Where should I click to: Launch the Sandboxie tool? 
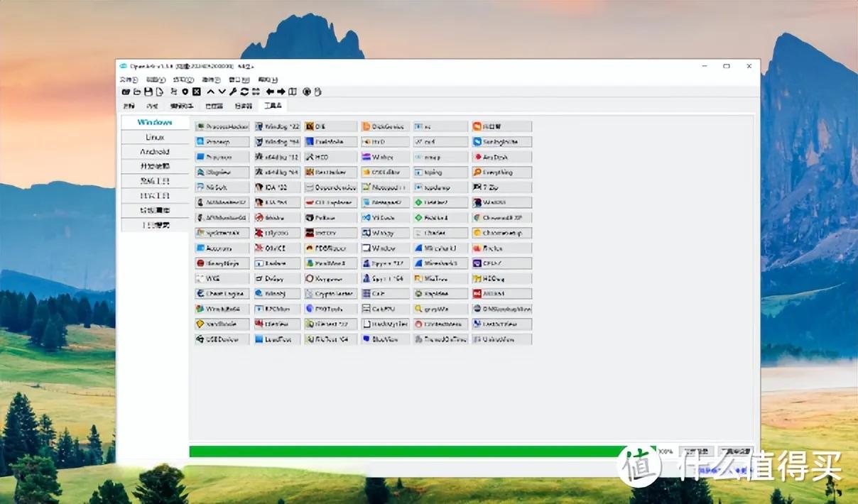pyautogui.click(x=222, y=324)
